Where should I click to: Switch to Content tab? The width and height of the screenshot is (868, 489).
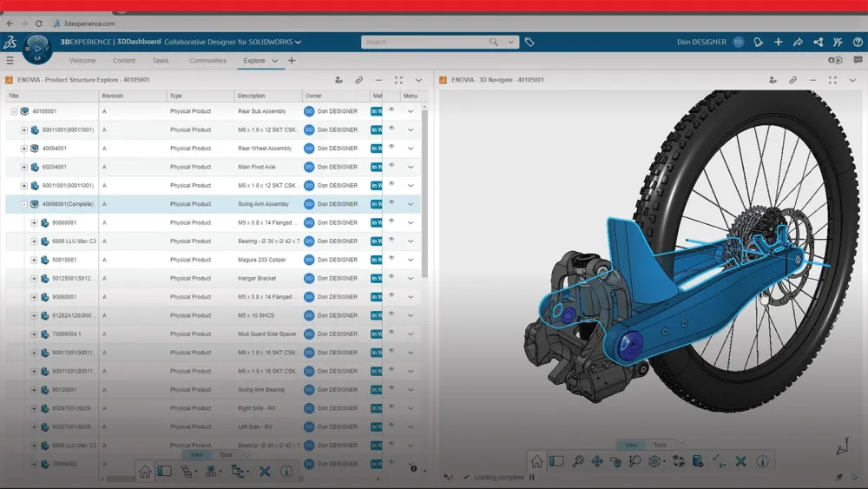(x=124, y=61)
